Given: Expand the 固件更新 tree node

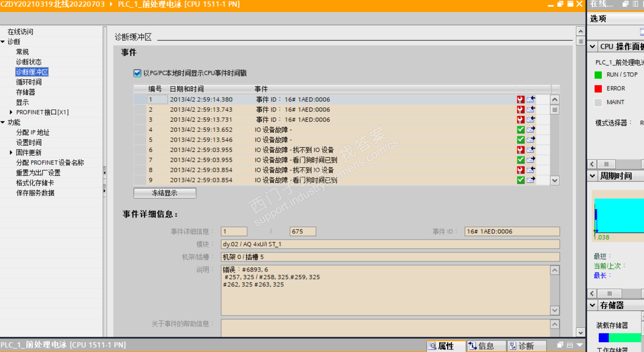Looking at the screenshot, I should 11,153.
